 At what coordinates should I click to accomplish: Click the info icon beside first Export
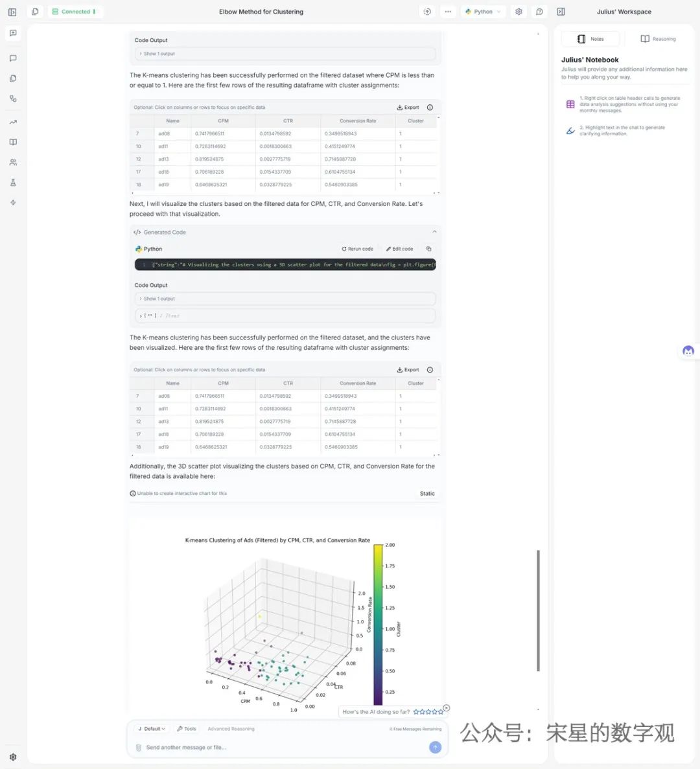[430, 108]
